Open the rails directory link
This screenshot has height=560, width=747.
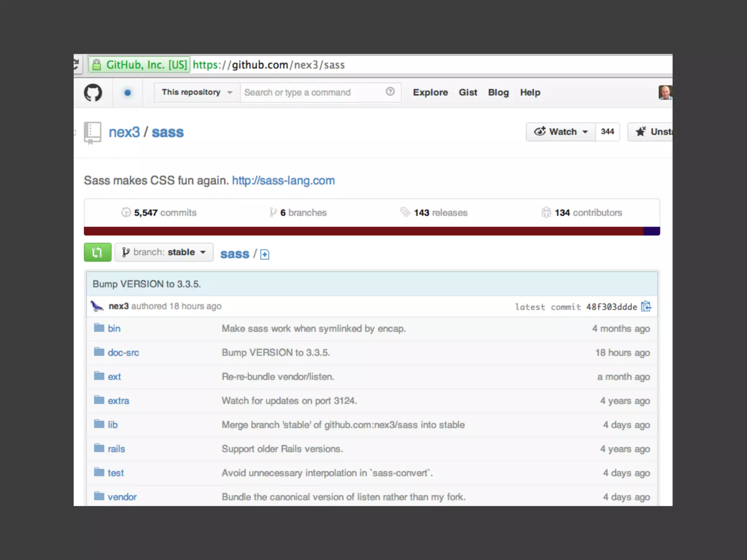116,449
